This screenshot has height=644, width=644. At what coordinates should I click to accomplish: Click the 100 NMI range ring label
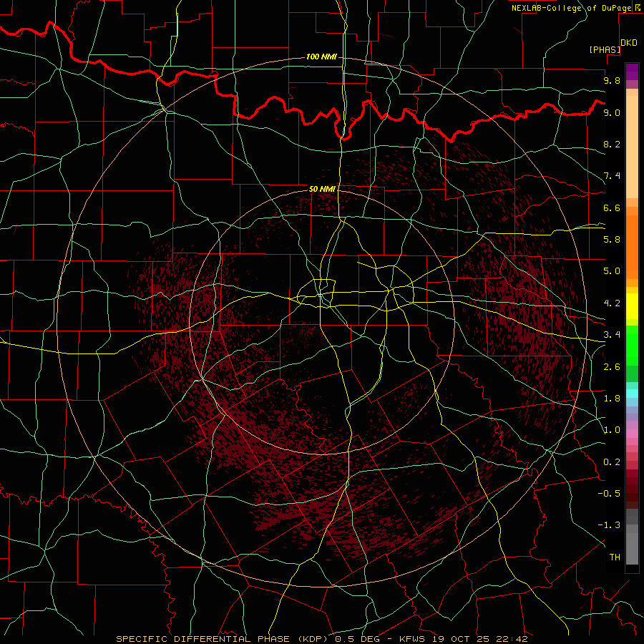pyautogui.click(x=321, y=57)
